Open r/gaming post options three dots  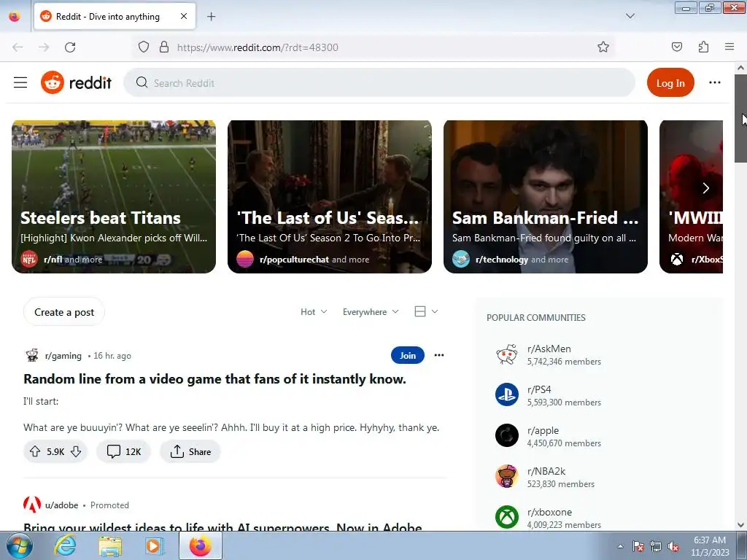(x=438, y=355)
